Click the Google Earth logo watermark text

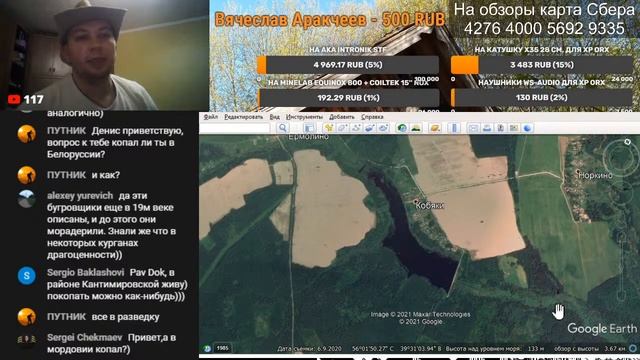tap(602, 329)
